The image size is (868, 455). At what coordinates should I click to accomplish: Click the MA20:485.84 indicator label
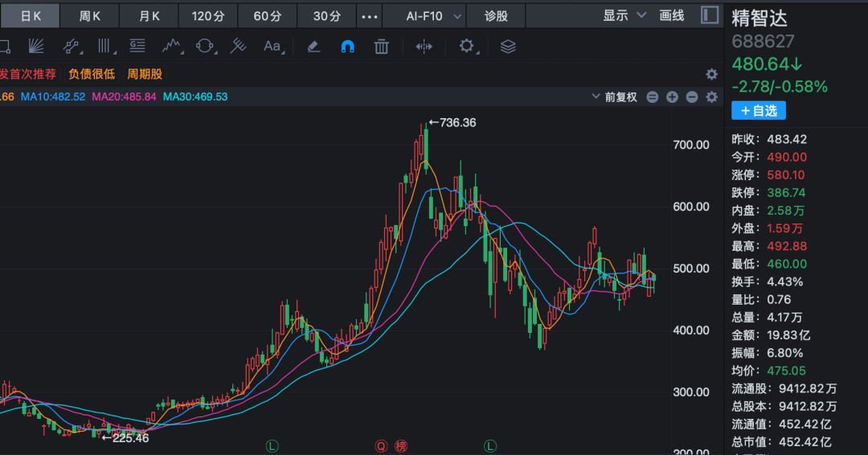click(124, 96)
